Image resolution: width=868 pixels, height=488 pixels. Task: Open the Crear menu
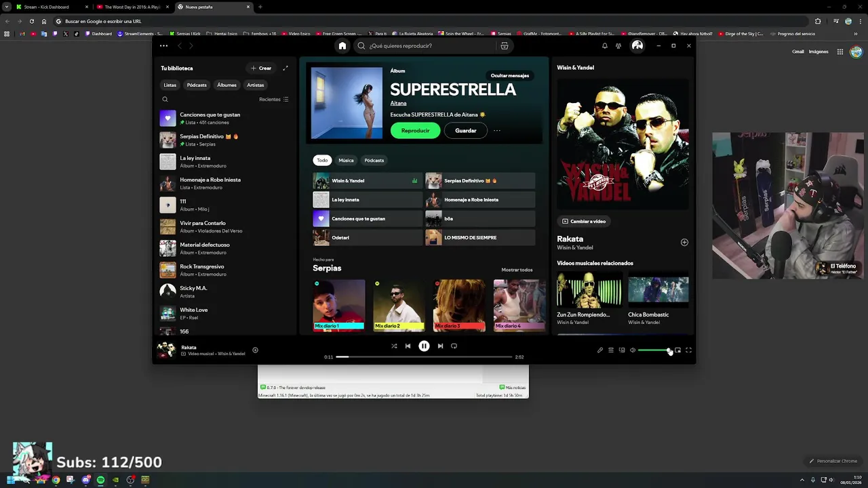point(261,68)
